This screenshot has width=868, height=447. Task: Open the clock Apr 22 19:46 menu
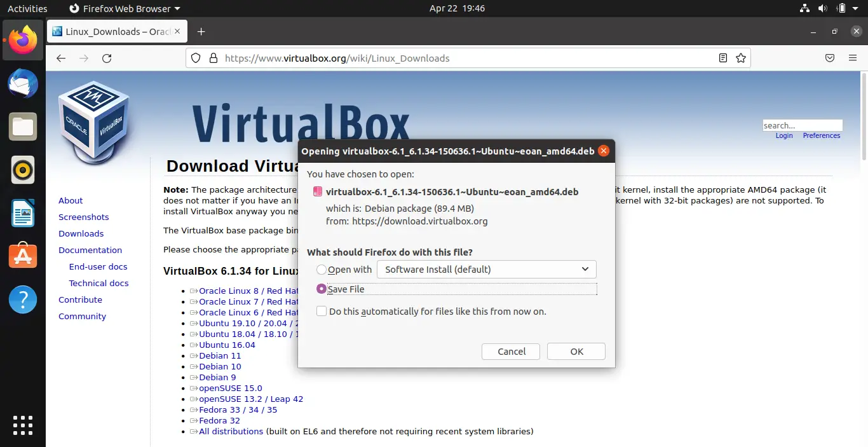coord(458,8)
